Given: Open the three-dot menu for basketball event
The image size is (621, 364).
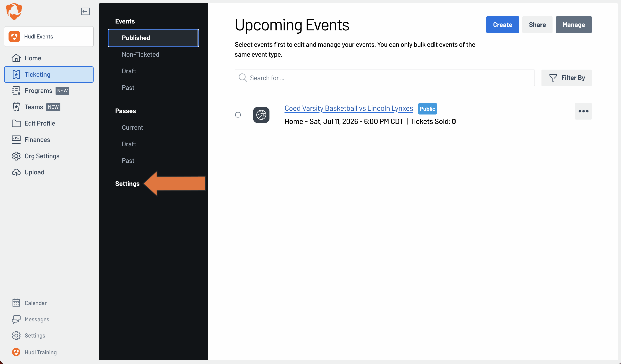Looking at the screenshot, I should click(x=583, y=111).
